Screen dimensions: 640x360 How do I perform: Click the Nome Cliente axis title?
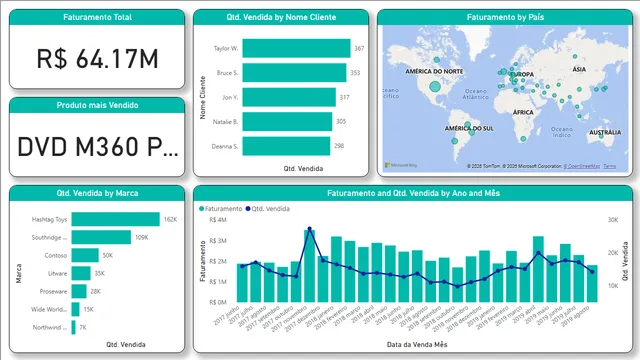point(202,98)
